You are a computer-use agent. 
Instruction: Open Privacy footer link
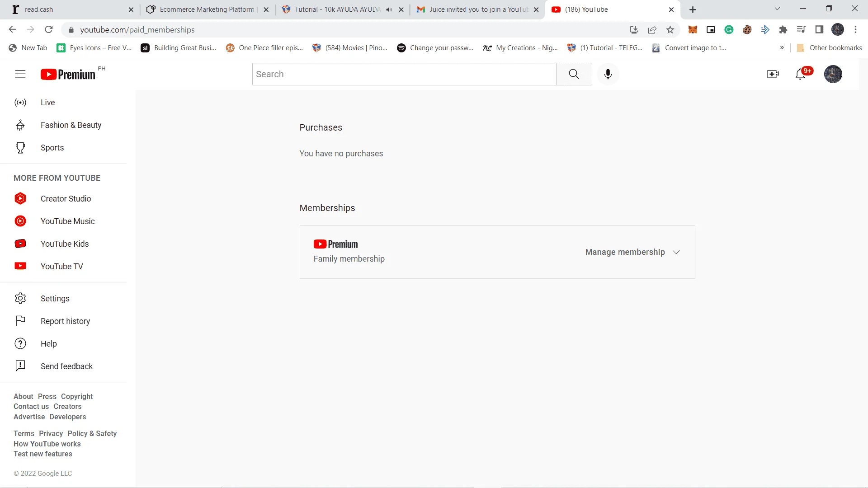pyautogui.click(x=51, y=433)
